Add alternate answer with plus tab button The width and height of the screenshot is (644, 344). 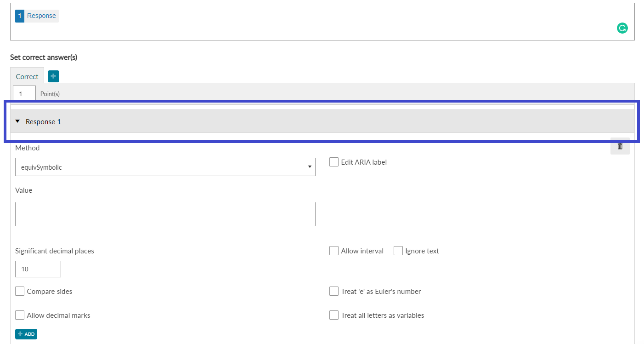coord(53,76)
